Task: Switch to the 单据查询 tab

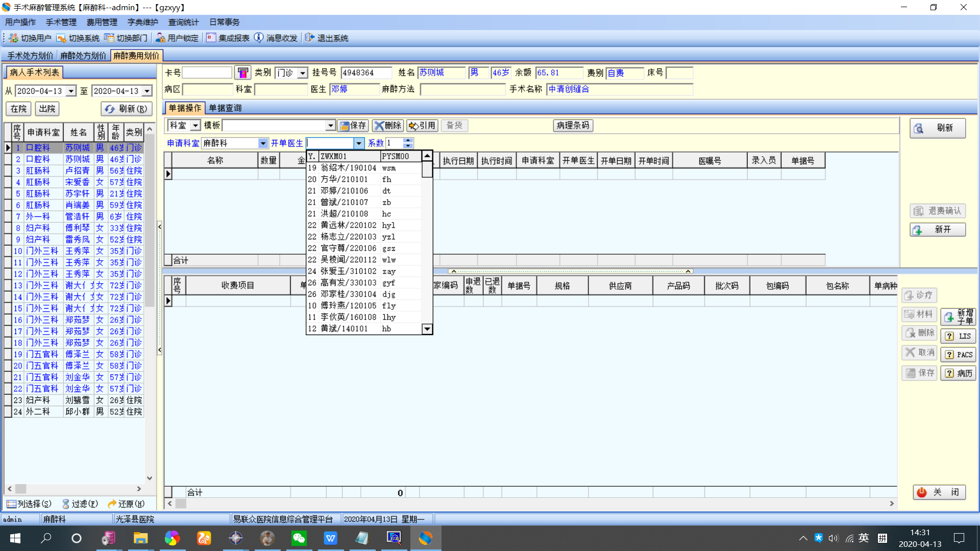Action: 225,108
